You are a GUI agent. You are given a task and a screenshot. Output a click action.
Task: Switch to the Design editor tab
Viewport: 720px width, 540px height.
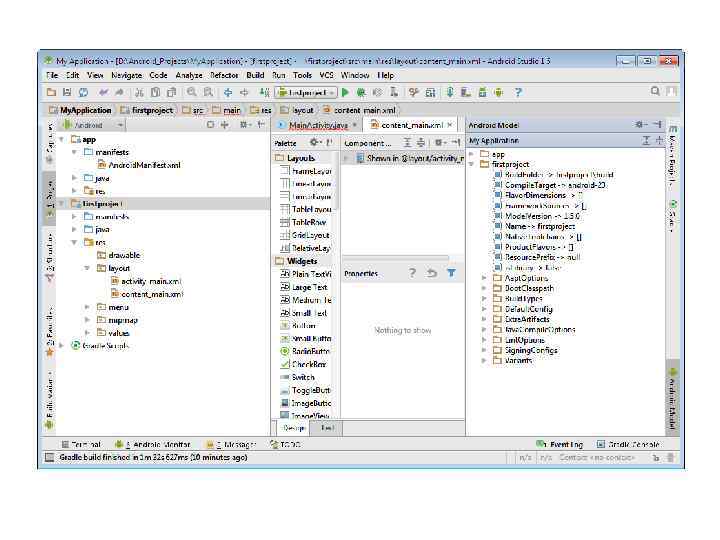294,428
